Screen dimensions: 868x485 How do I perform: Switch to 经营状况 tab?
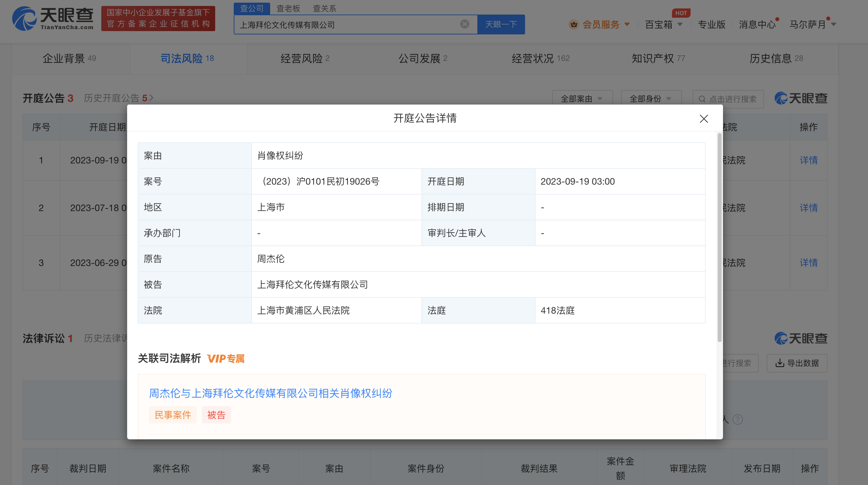tap(541, 58)
